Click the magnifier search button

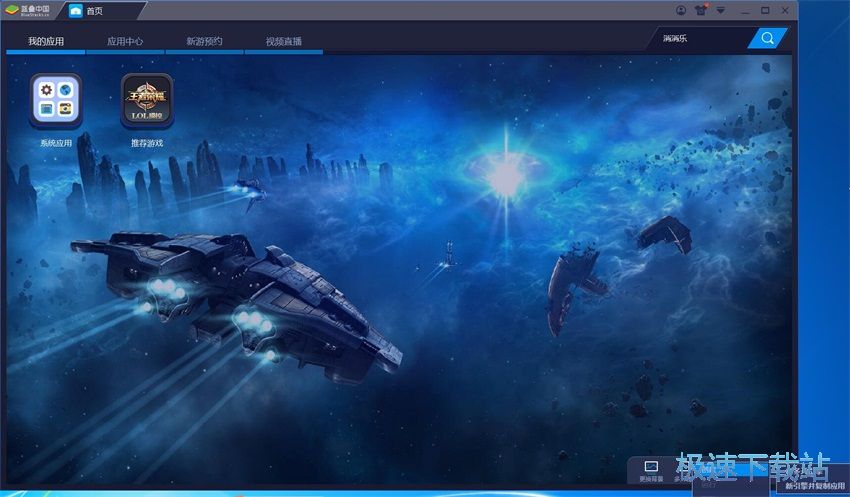[767, 38]
